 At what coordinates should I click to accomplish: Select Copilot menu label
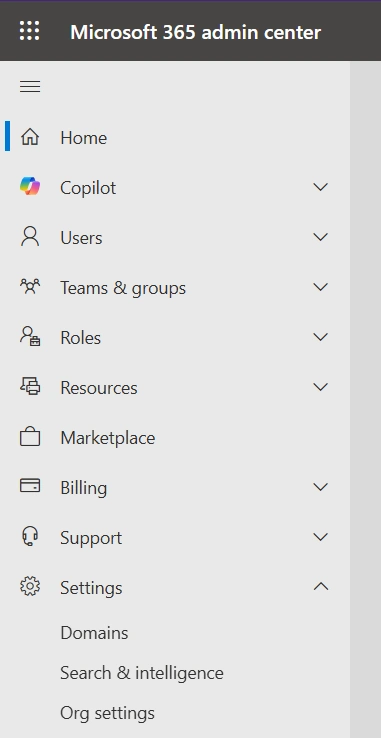[x=88, y=188]
